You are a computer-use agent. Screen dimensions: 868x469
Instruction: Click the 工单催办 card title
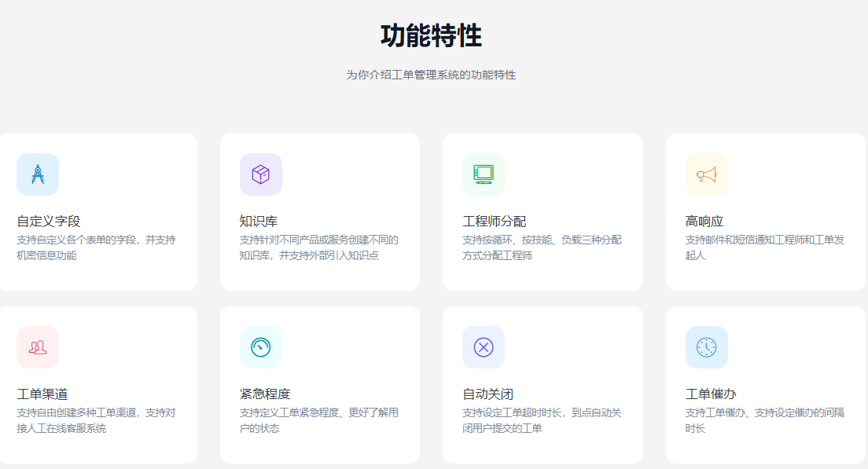coord(711,394)
